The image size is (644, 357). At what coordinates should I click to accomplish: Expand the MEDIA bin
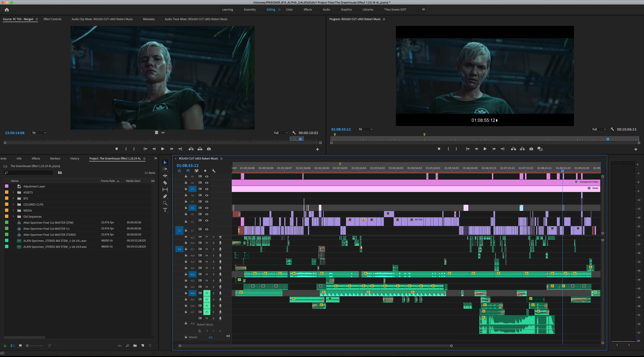[x=13, y=210]
